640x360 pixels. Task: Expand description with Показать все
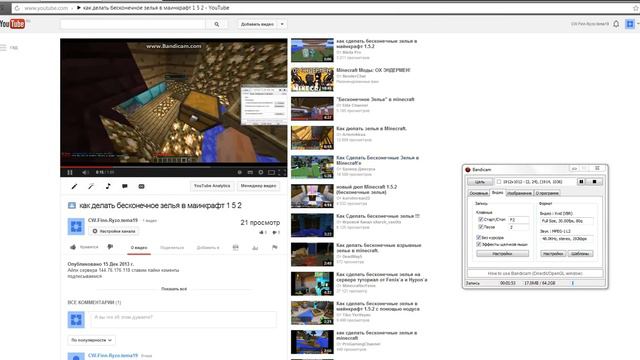[x=174, y=289]
